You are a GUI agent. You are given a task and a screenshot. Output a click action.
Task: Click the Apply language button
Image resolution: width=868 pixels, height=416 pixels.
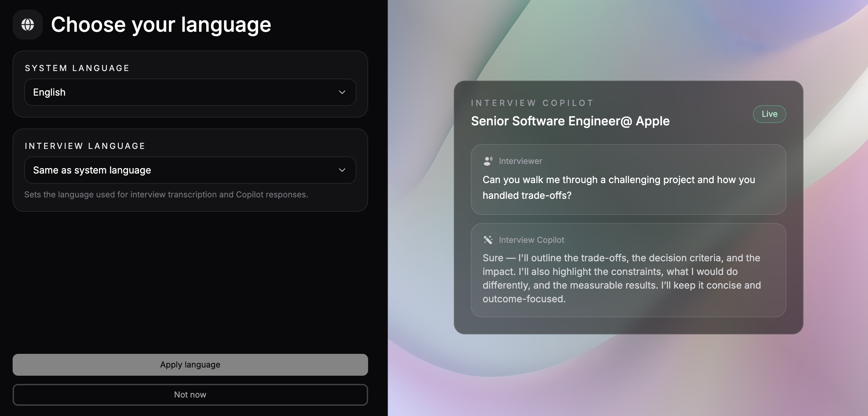pyautogui.click(x=190, y=364)
